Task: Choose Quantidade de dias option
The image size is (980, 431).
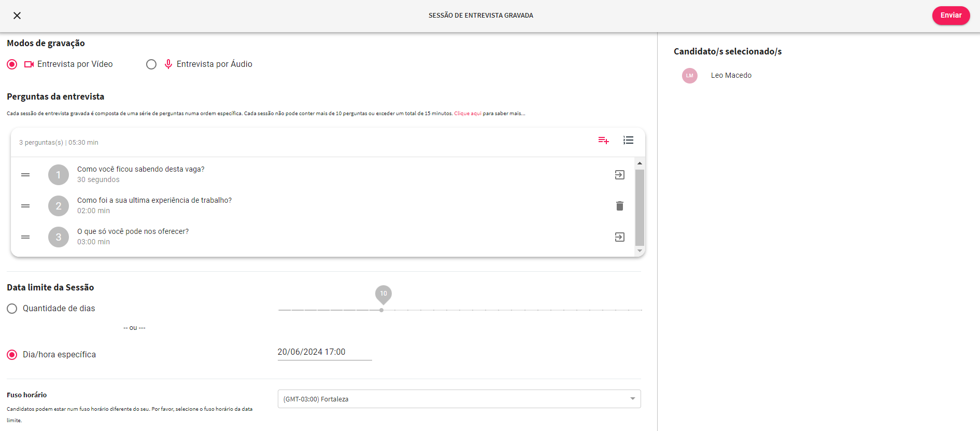Action: click(12, 309)
